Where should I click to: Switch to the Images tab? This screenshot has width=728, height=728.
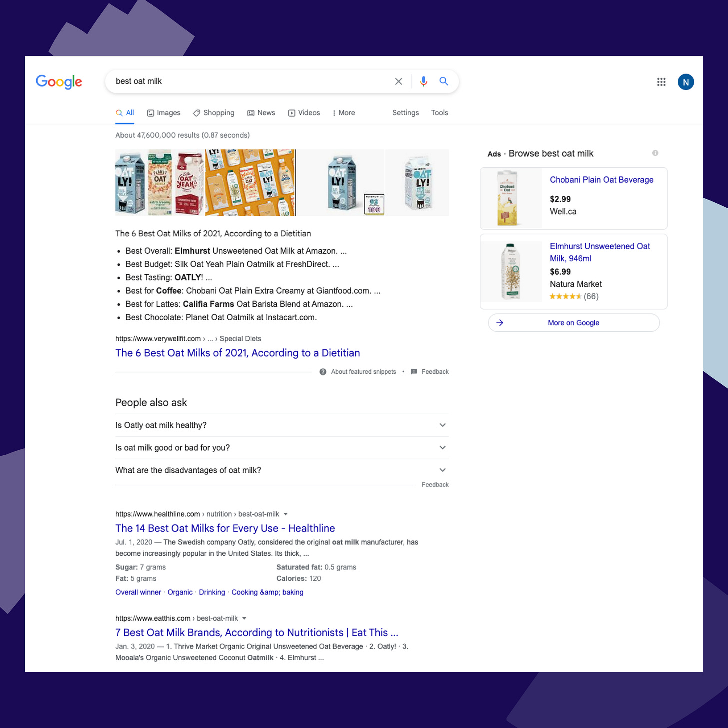coord(164,113)
